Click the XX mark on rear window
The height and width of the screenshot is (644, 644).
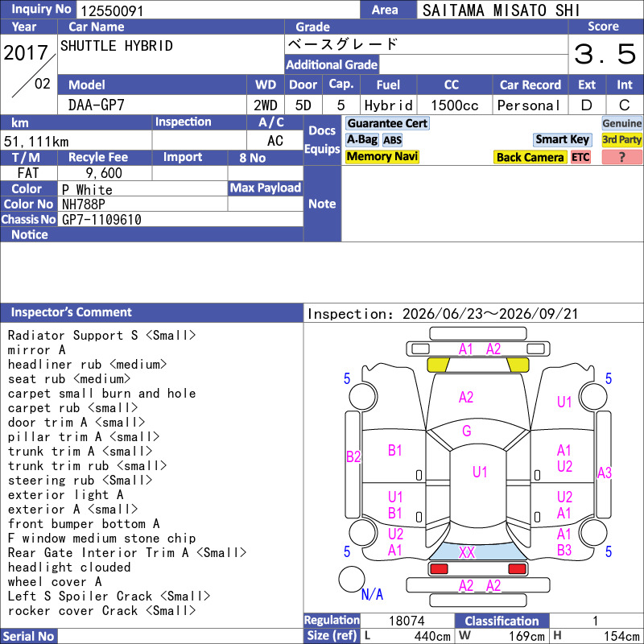point(467,552)
